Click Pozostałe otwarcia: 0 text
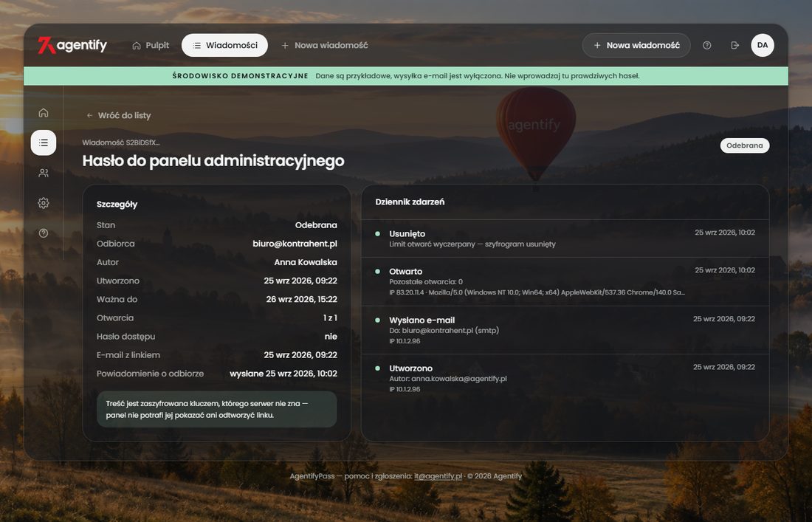The height and width of the screenshot is (522, 812). [x=426, y=282]
